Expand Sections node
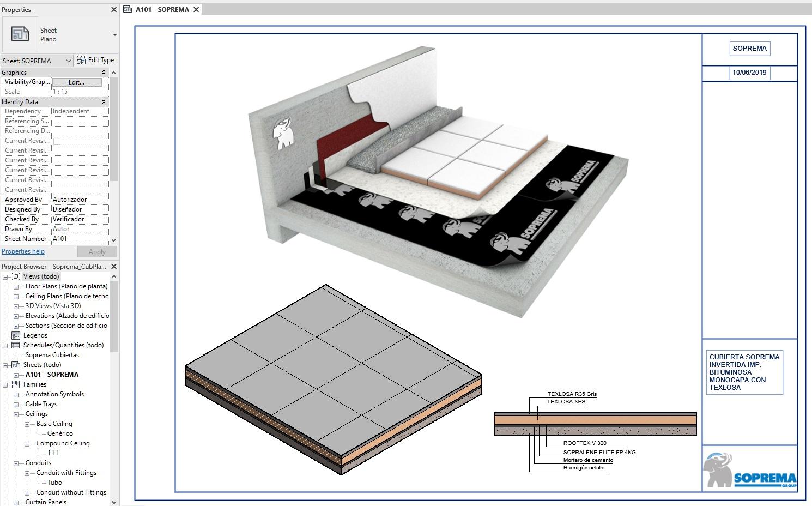Image resolution: width=812 pixels, height=506 pixels. 16,326
